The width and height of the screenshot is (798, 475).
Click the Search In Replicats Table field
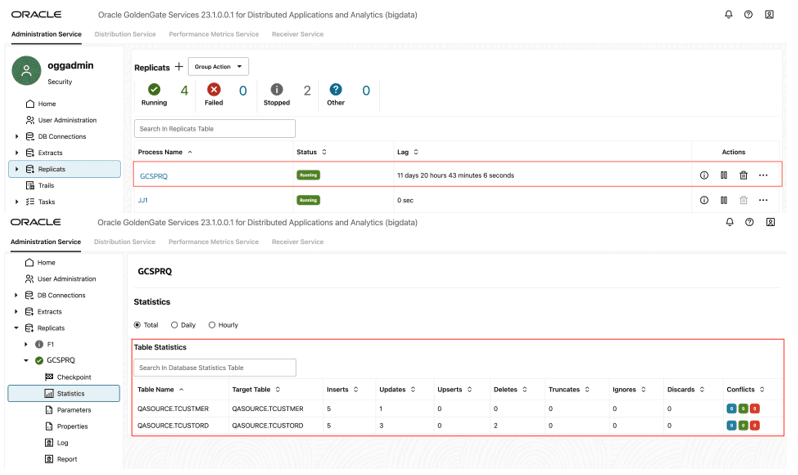[x=215, y=128]
